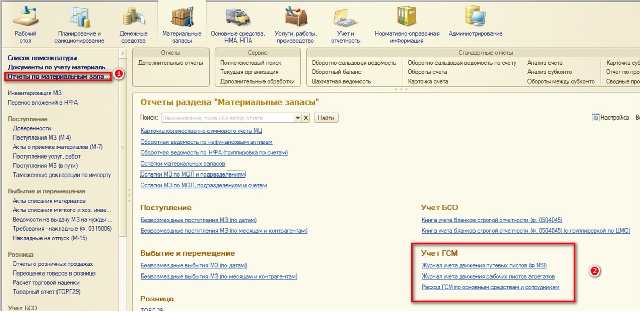Open the Рабочий стол section icon

[x=25, y=16]
